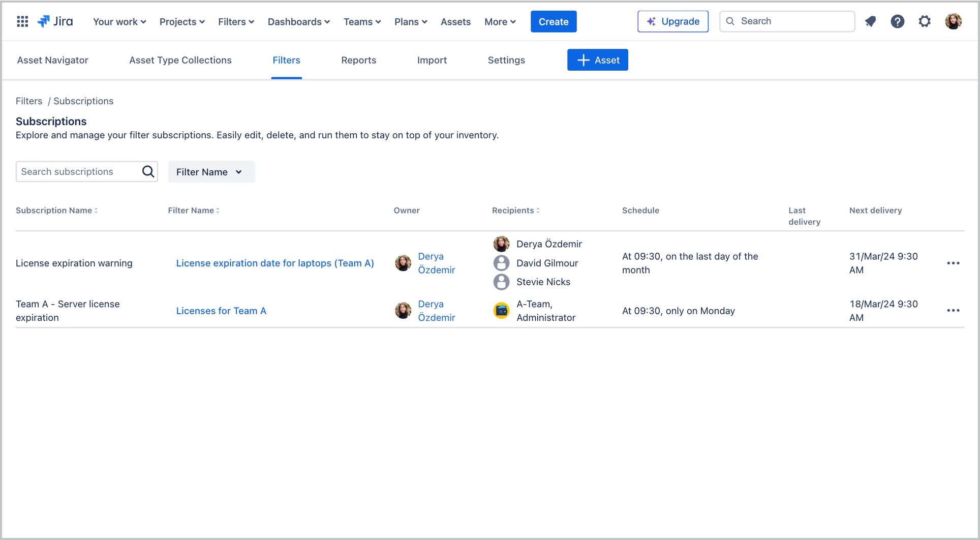Switch to the Reports tab

point(359,60)
